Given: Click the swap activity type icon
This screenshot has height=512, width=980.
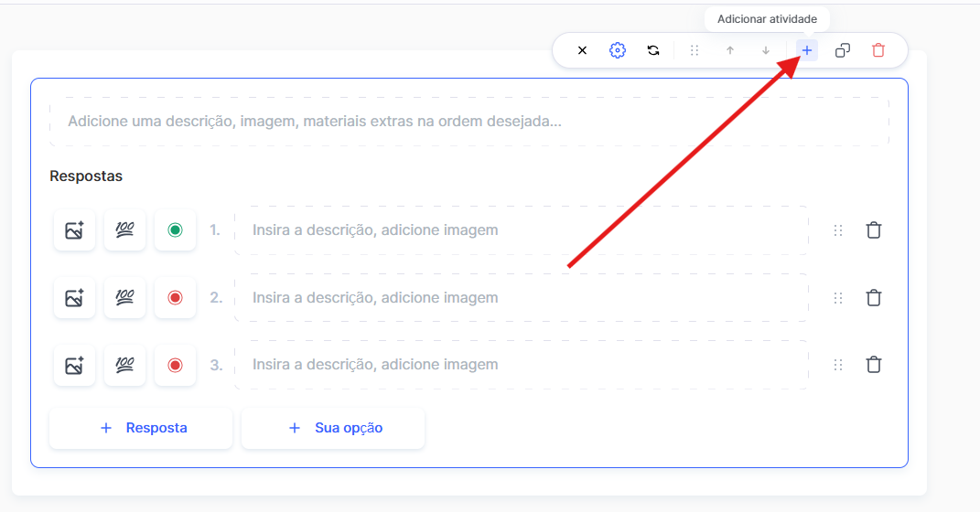Looking at the screenshot, I should (653, 50).
